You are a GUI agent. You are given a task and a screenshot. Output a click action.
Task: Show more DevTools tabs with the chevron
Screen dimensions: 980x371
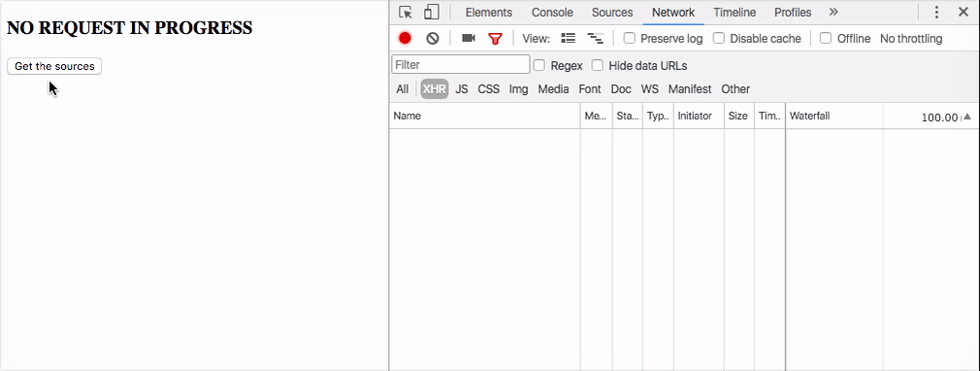pos(833,12)
